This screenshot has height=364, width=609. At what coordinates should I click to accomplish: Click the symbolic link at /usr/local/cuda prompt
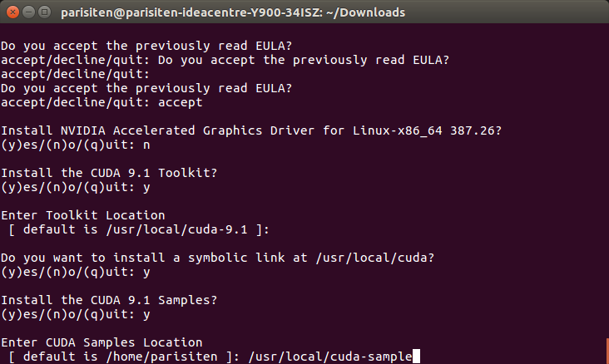[217, 258]
